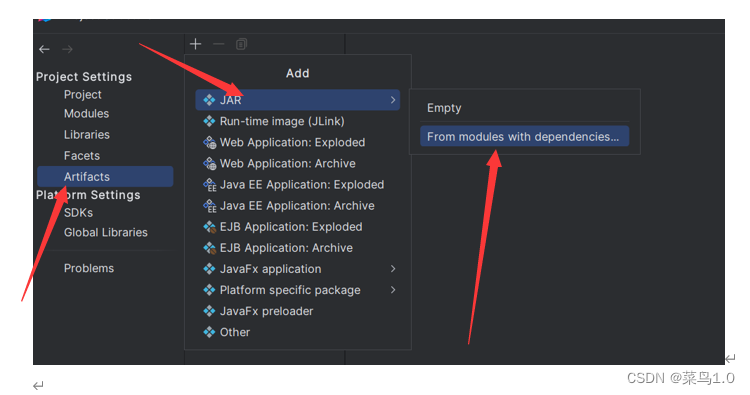750x395 pixels.
Task: Click the plus Add artifact icon
Action: click(x=195, y=44)
